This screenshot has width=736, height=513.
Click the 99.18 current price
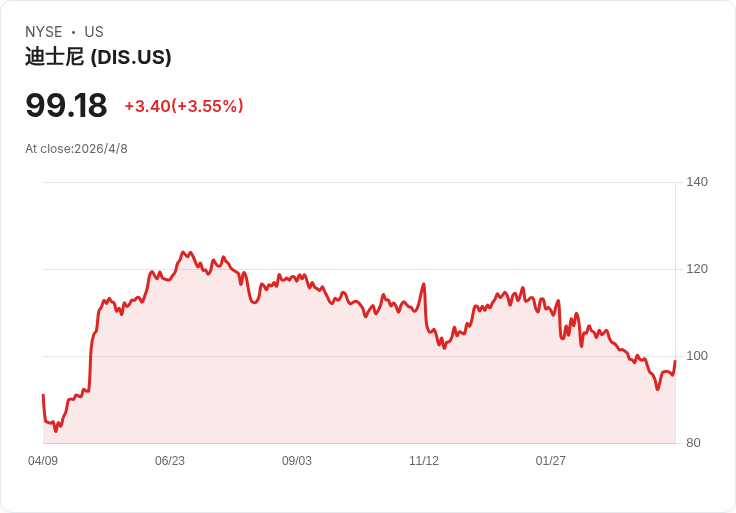point(66,105)
